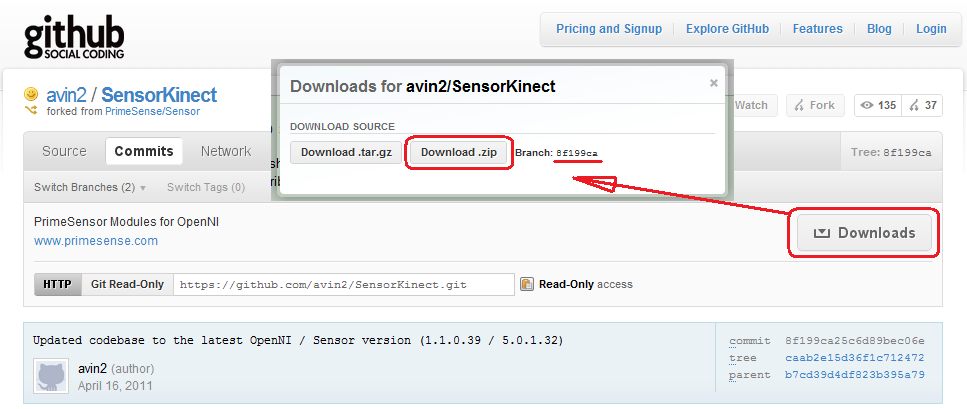Click avin2 octocat avatar thumbnail
This screenshot has height=409, width=967.
coord(52,376)
